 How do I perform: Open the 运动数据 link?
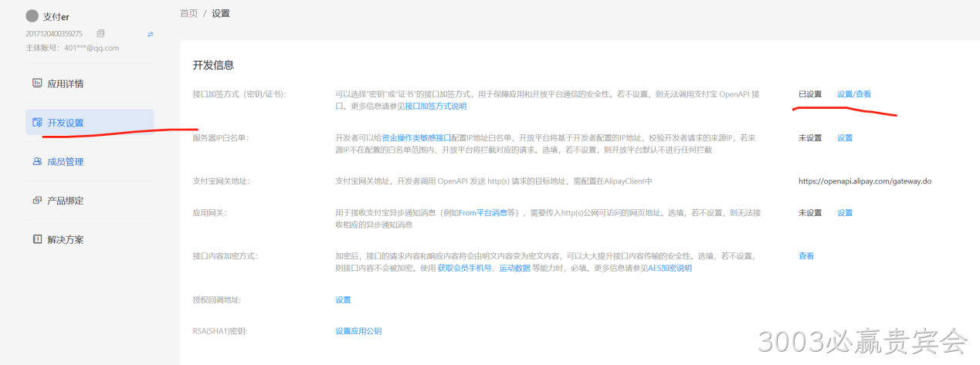coord(514,269)
